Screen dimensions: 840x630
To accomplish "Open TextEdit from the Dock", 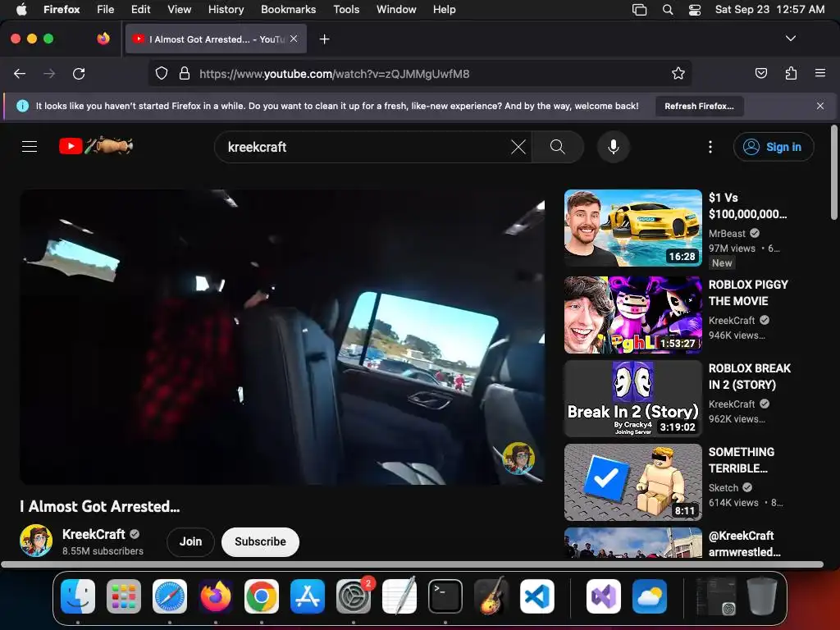I will (x=399, y=596).
